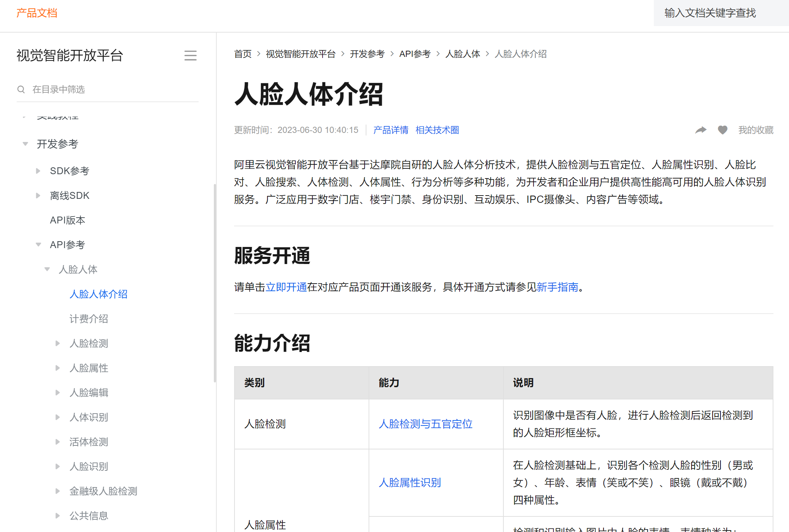789x532 pixels.
Task: Select SDK参考 sidebar label
Action: click(x=70, y=171)
